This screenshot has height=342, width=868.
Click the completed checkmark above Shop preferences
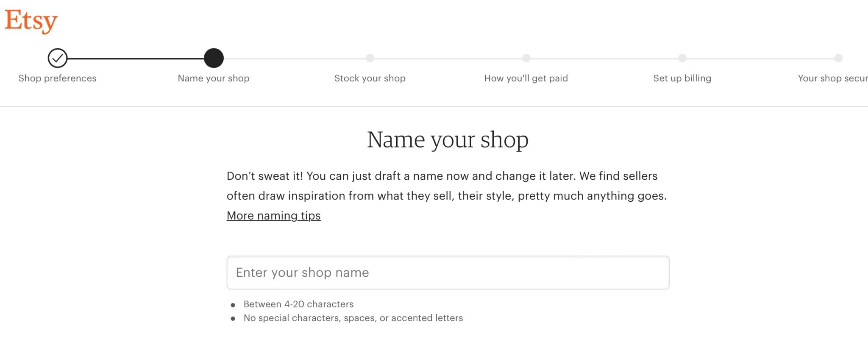click(x=58, y=58)
